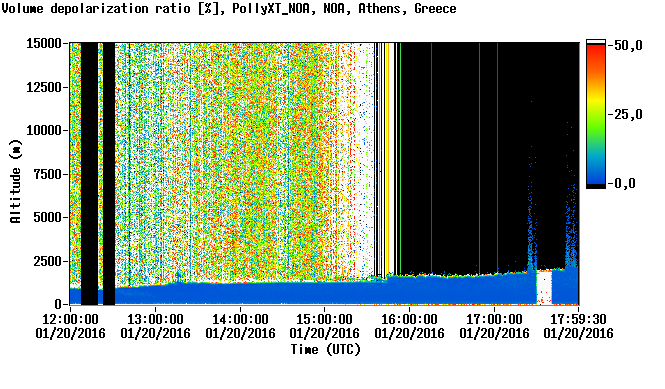Click the yellow middle of the color scale
The height and width of the screenshot is (389, 665).
596,102
